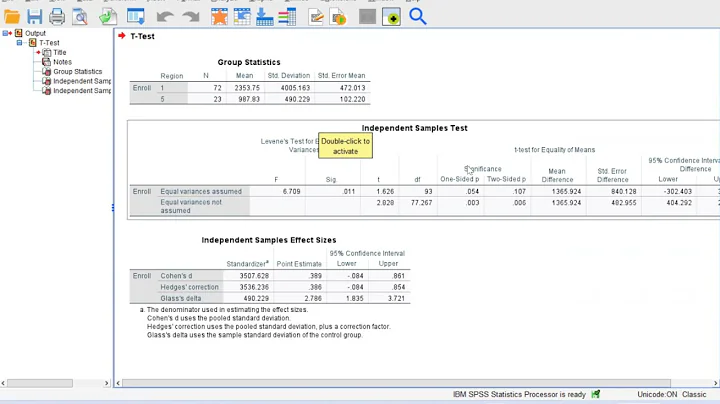
Task: Click the Glass's delta point estimate 2.786
Action: click(x=313, y=298)
